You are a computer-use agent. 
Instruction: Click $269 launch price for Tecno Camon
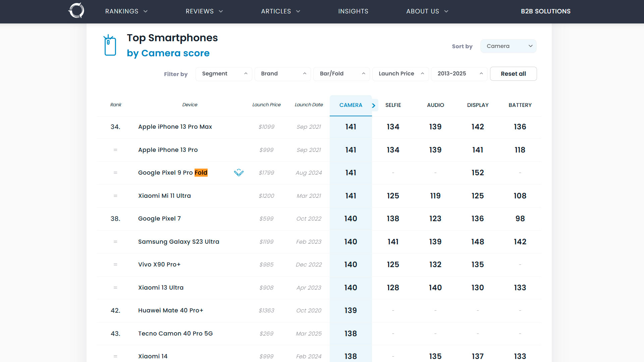[x=266, y=334]
